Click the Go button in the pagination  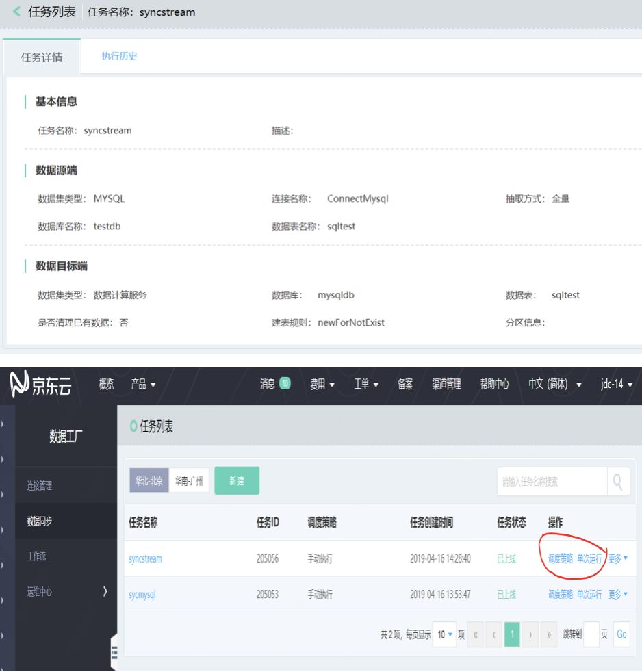621,634
